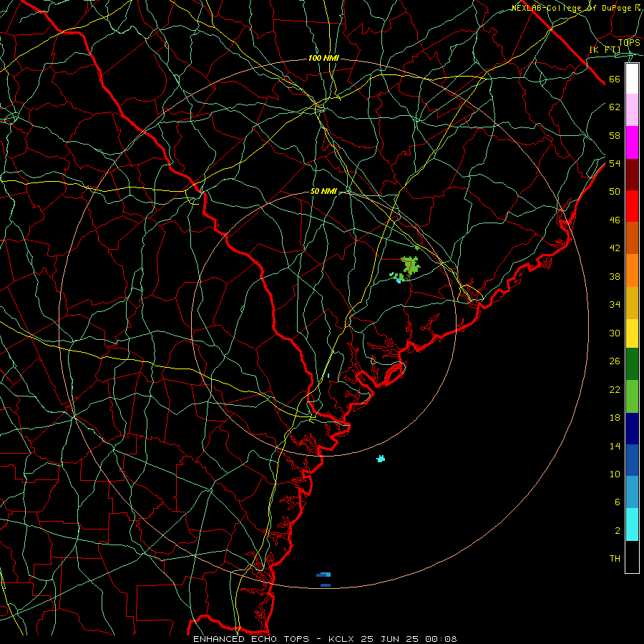
Task: Click the 54 value on the legend
Action: click(615, 163)
